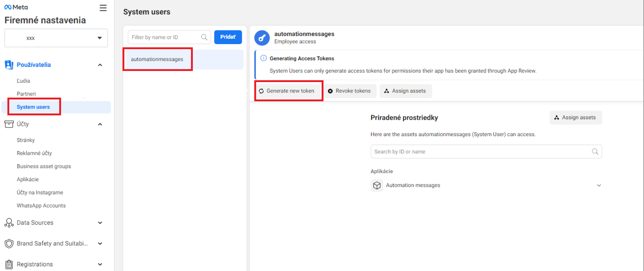
Task: Select System users in the sidebar
Action: [x=56, y=107]
